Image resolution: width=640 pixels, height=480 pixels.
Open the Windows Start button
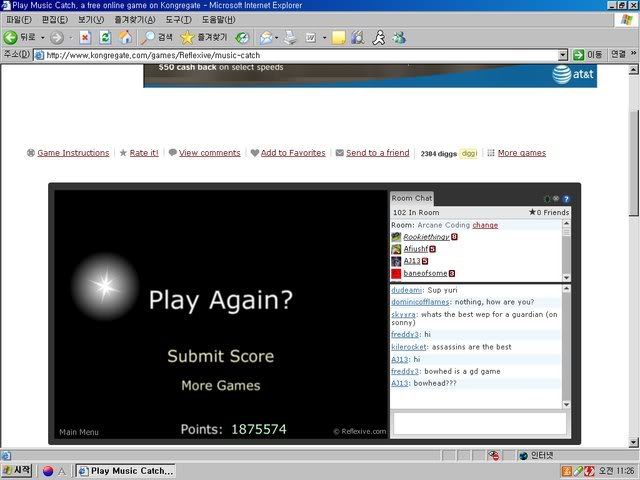(x=17, y=470)
